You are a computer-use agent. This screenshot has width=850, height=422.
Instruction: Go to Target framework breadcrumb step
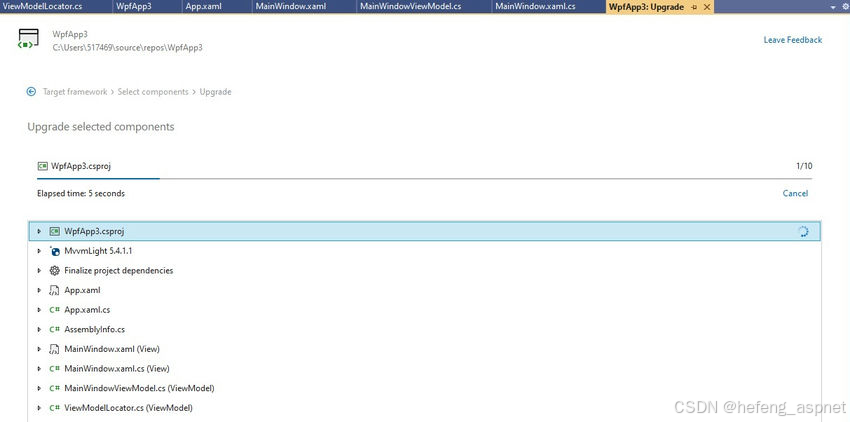click(75, 92)
